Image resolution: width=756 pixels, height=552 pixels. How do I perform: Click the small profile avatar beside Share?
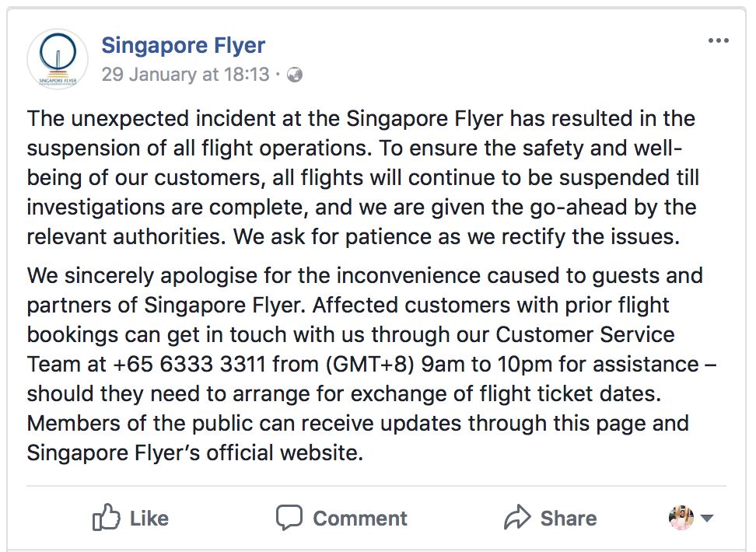681,518
